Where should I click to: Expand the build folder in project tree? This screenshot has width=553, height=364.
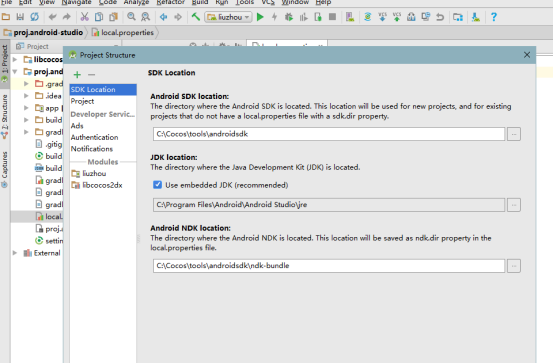pyautogui.click(x=26, y=120)
